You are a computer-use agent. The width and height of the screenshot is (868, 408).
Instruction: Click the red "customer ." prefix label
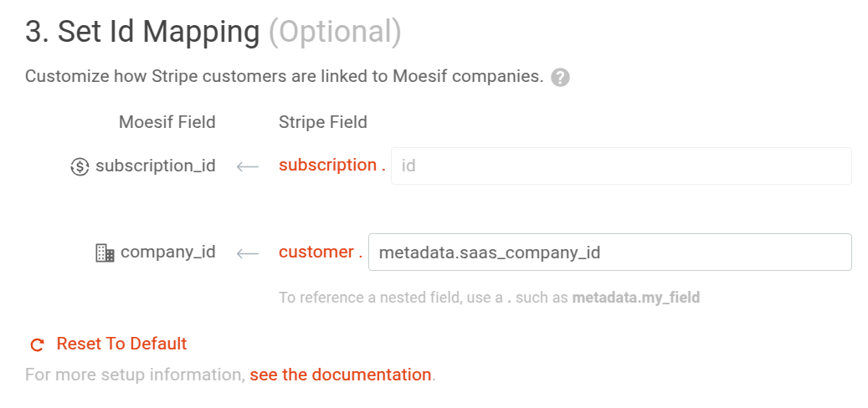click(321, 252)
